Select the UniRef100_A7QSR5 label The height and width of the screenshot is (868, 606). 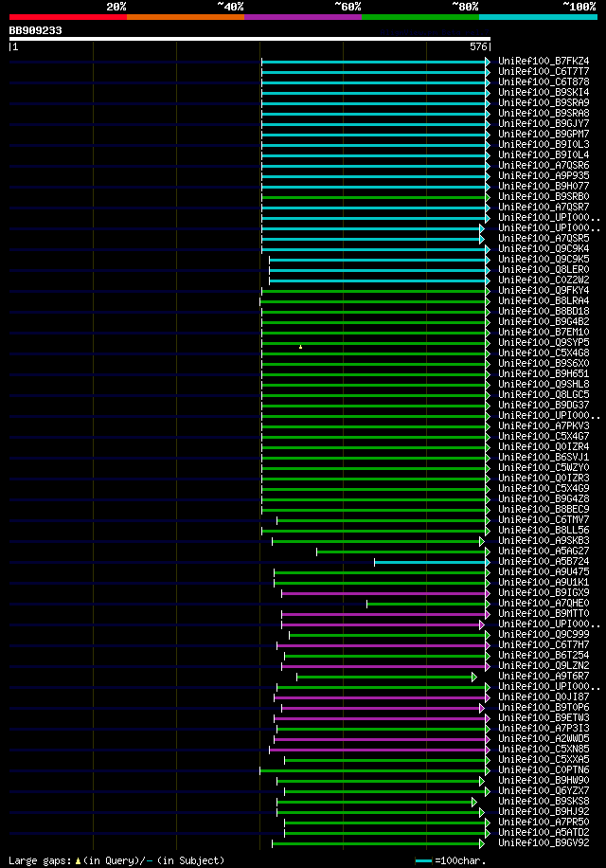click(544, 238)
